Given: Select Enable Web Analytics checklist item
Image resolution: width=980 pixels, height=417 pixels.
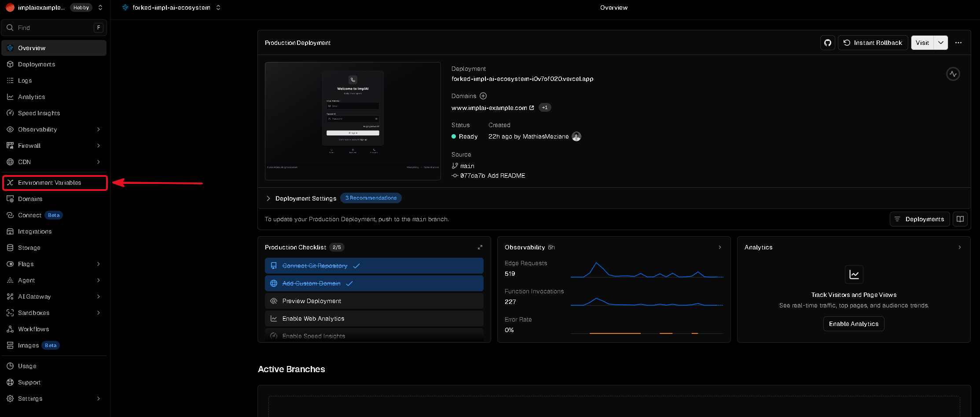Looking at the screenshot, I should point(374,318).
